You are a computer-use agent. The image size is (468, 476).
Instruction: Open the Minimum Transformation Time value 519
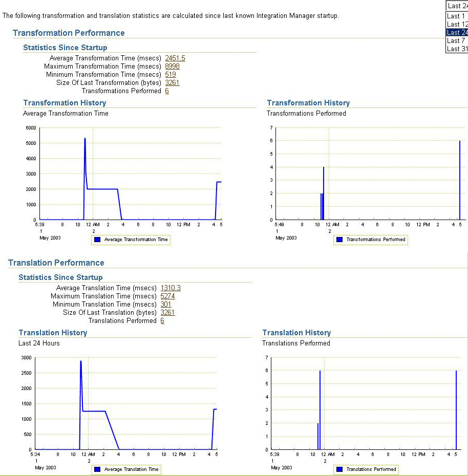(171, 74)
